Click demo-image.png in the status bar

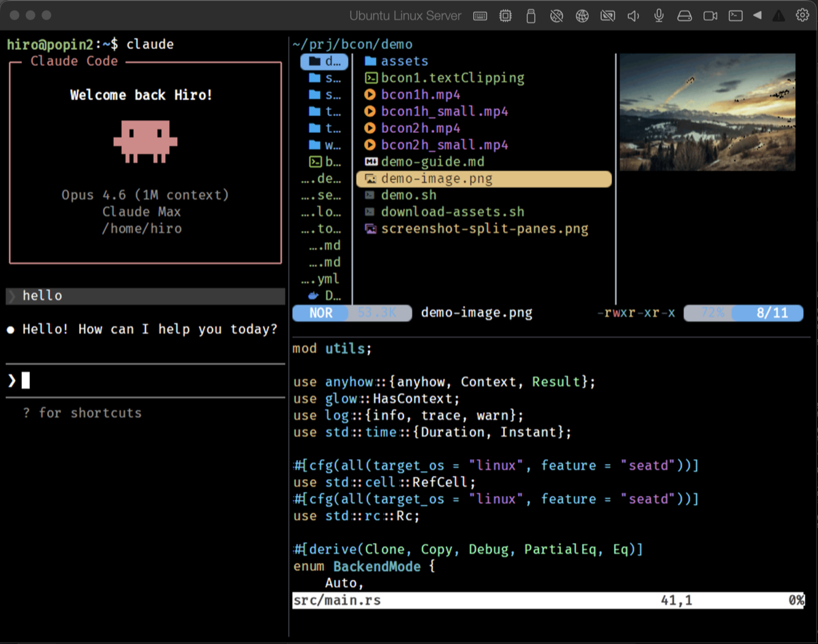(x=476, y=313)
